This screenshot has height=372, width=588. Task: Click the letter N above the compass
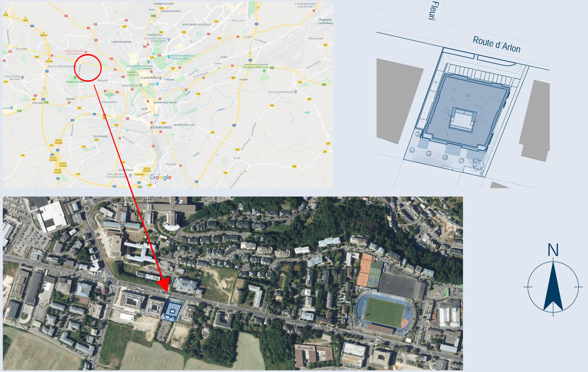click(x=553, y=250)
